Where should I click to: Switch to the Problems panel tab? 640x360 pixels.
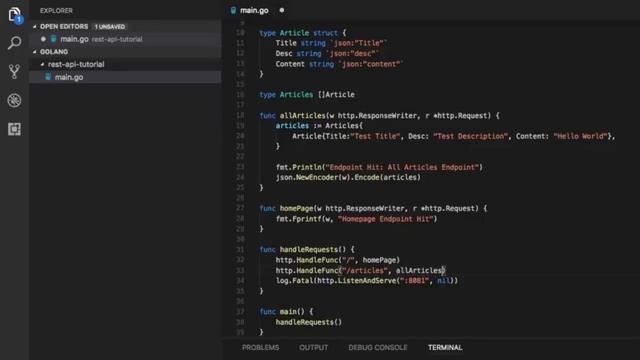point(260,347)
